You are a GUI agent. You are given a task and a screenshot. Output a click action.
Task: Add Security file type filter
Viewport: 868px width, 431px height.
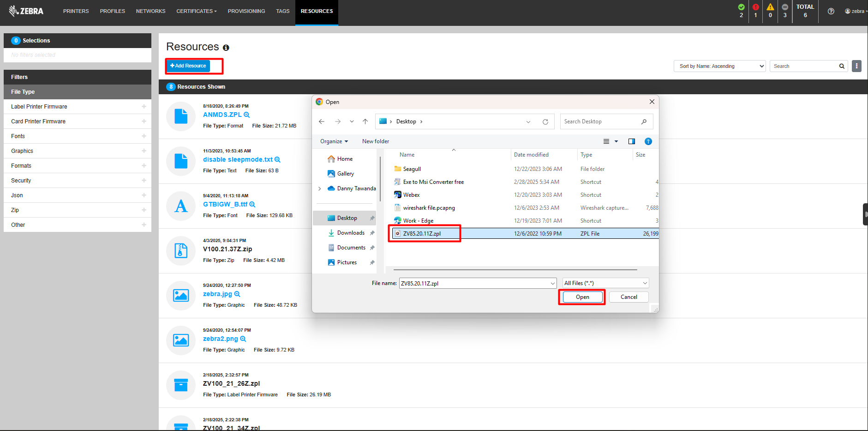[x=144, y=180]
